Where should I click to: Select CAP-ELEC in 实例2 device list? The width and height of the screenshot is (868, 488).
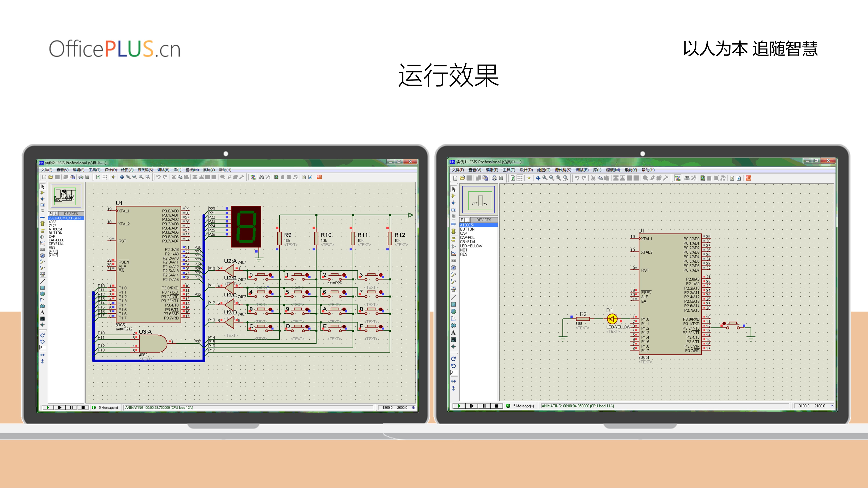(56, 240)
